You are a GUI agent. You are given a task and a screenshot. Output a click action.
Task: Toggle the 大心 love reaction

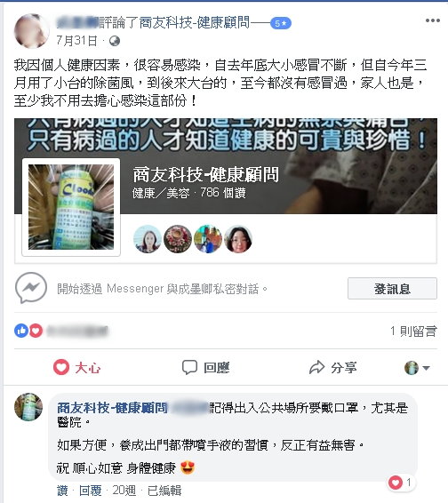[77, 367]
